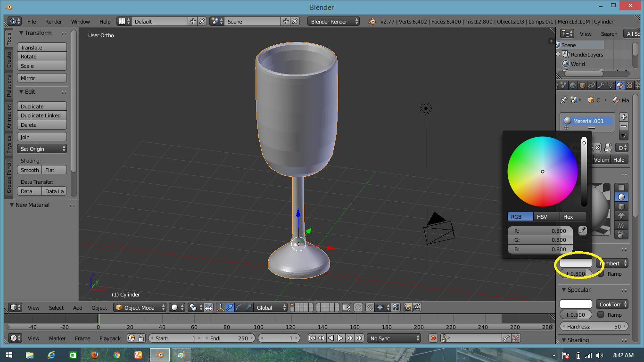The height and width of the screenshot is (362, 644).
Task: Add a material slot with the plus icon
Action: [x=624, y=117]
